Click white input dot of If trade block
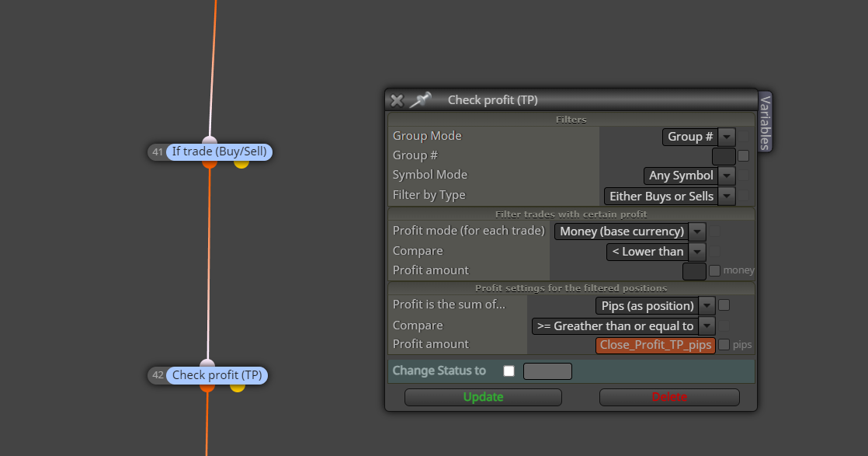 210,140
